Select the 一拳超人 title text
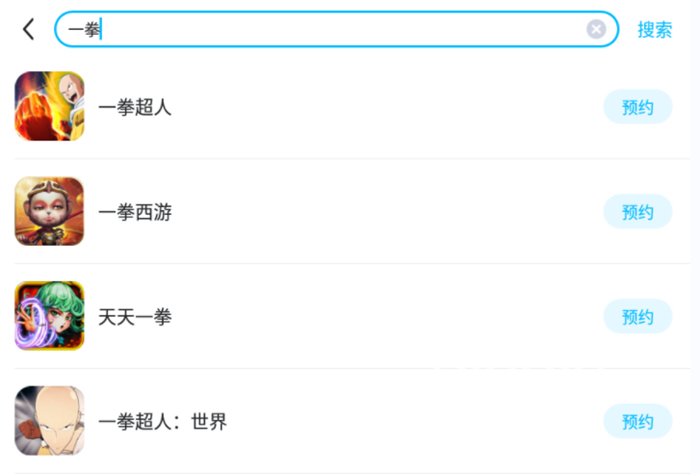700x474 pixels. coord(135,107)
